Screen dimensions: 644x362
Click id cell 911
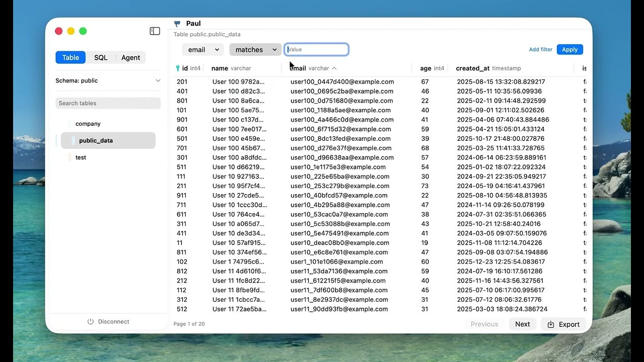tap(181, 196)
